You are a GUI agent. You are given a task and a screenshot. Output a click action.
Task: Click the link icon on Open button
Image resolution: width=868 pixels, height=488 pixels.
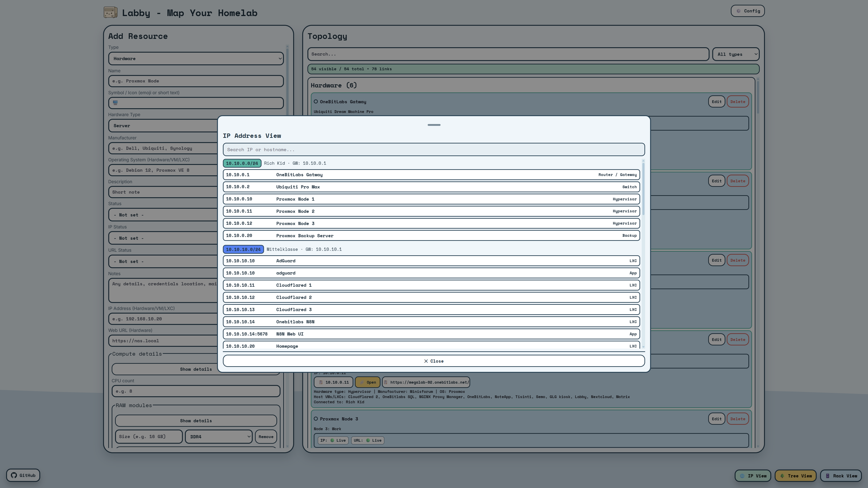(362, 382)
